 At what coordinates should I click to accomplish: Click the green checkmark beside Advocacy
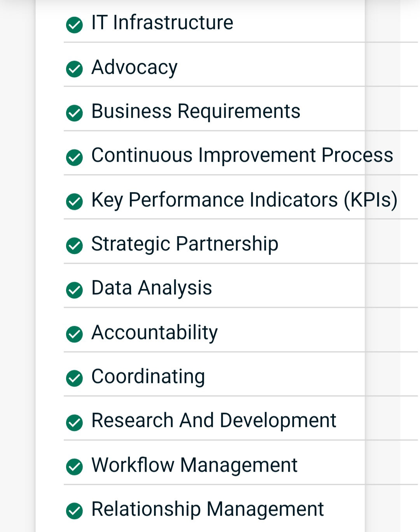pos(74,69)
